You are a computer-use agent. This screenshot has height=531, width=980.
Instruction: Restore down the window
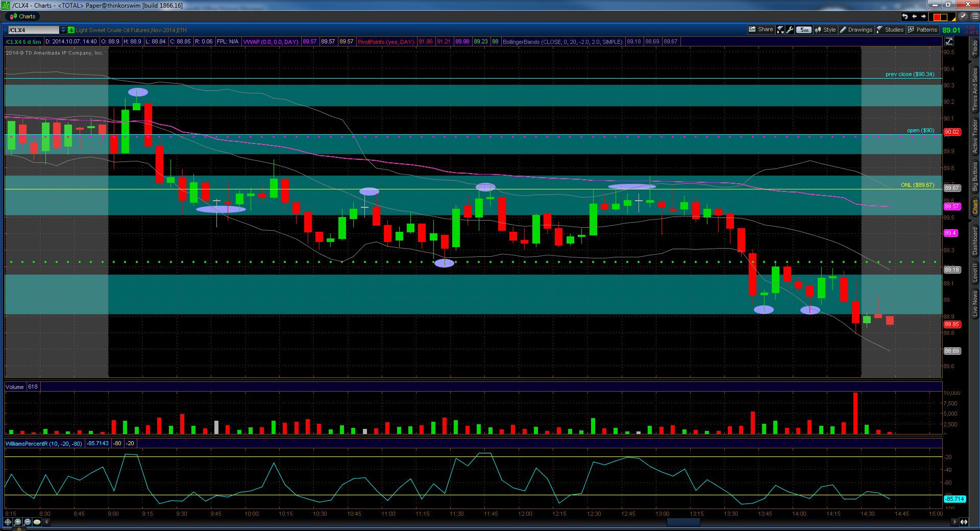[948, 5]
